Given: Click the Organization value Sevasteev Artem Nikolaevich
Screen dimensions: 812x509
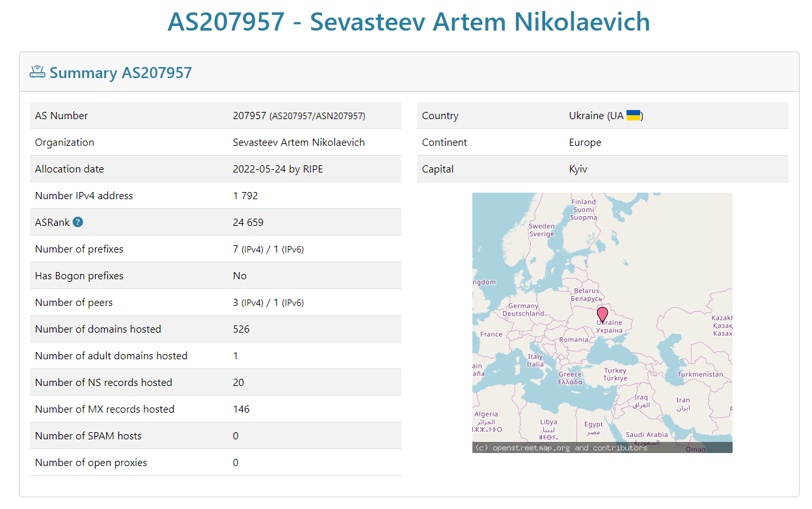Looking at the screenshot, I should pos(299,142).
